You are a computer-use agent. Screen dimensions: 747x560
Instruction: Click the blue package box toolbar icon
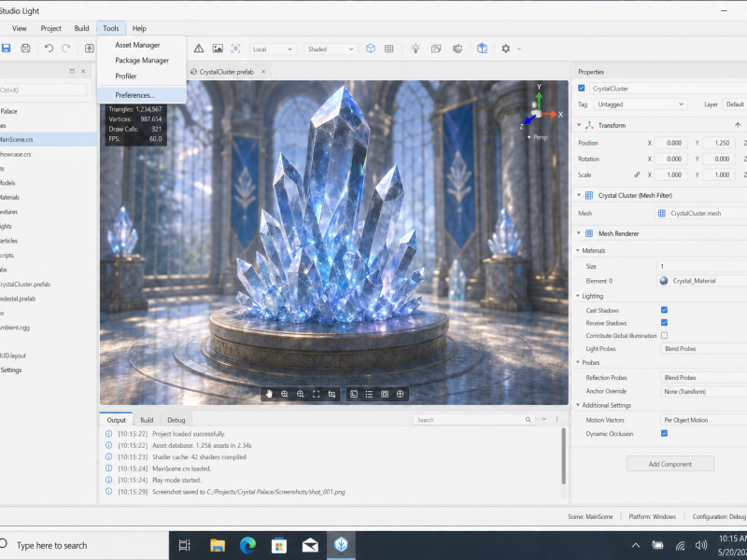482,49
